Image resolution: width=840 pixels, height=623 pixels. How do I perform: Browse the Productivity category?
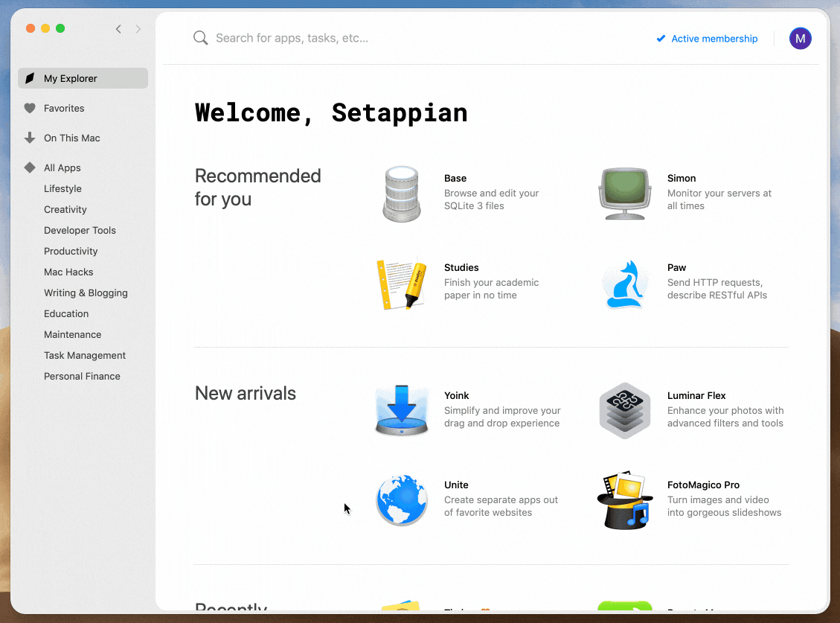click(x=71, y=252)
